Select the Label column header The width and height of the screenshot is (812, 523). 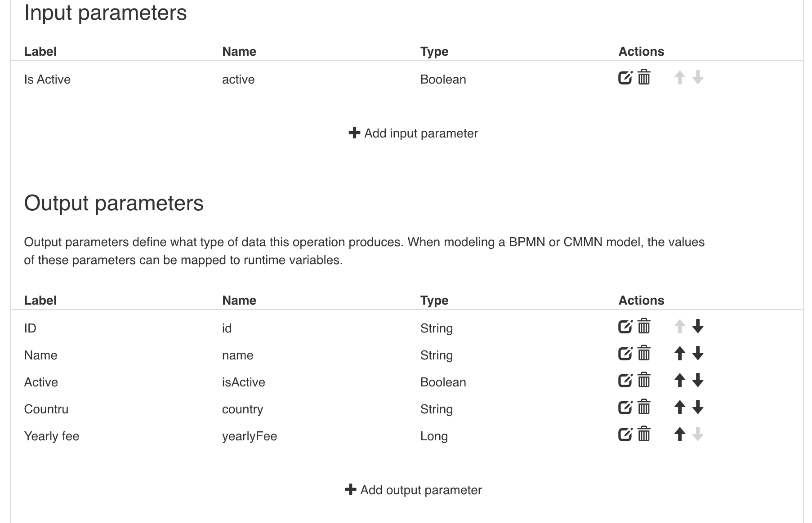40,51
